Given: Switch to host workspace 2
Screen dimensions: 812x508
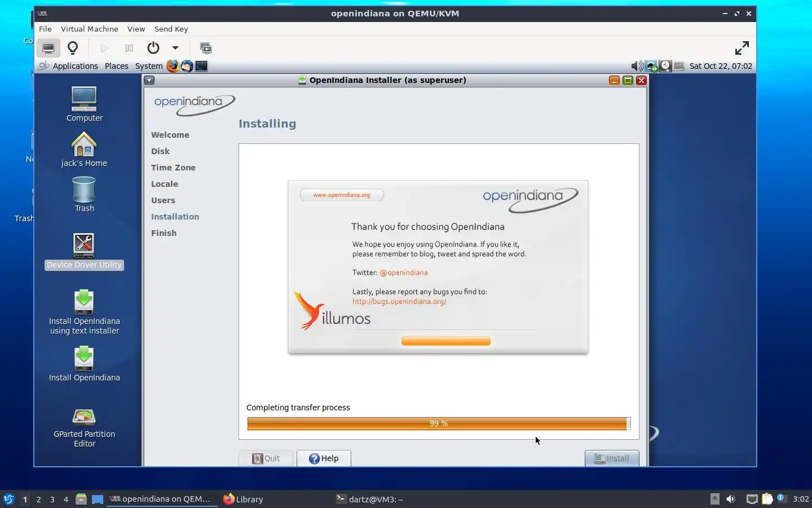Looking at the screenshot, I should click(38, 499).
